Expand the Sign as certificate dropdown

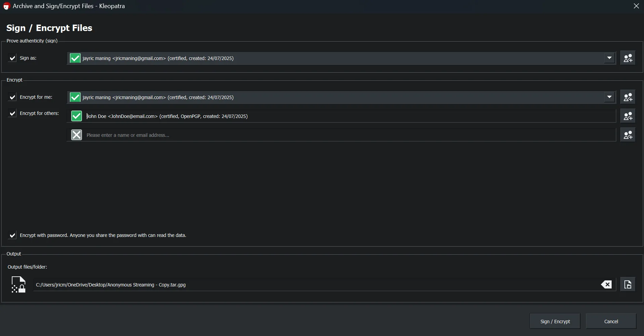click(609, 58)
